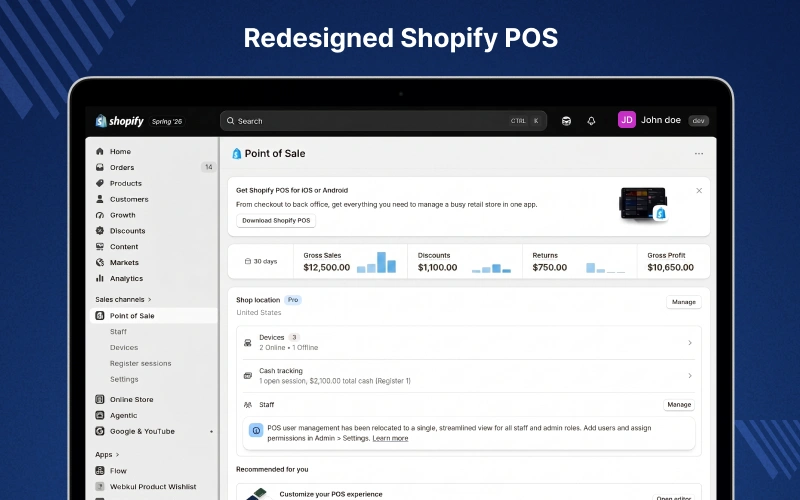Follow the Learn more link
Image resolution: width=800 pixels, height=500 pixels.
click(390, 438)
